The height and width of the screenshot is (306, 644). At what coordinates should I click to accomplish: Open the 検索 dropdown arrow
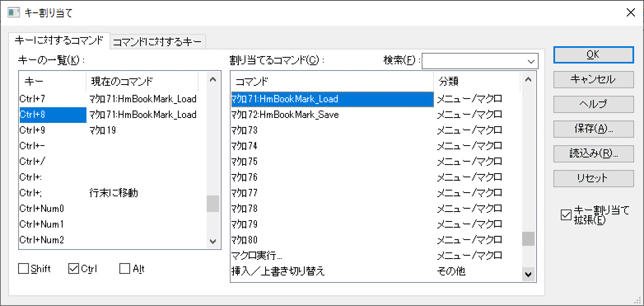(x=530, y=61)
